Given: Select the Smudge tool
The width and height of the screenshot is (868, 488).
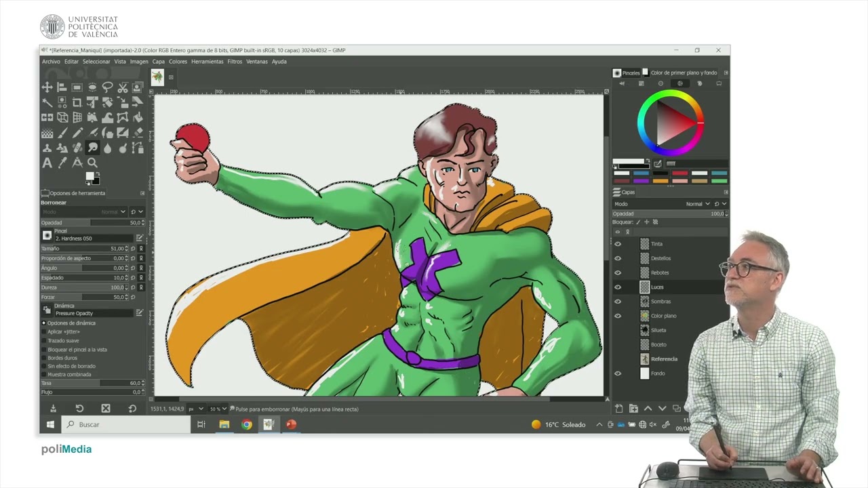Looking at the screenshot, I should click(x=92, y=148).
